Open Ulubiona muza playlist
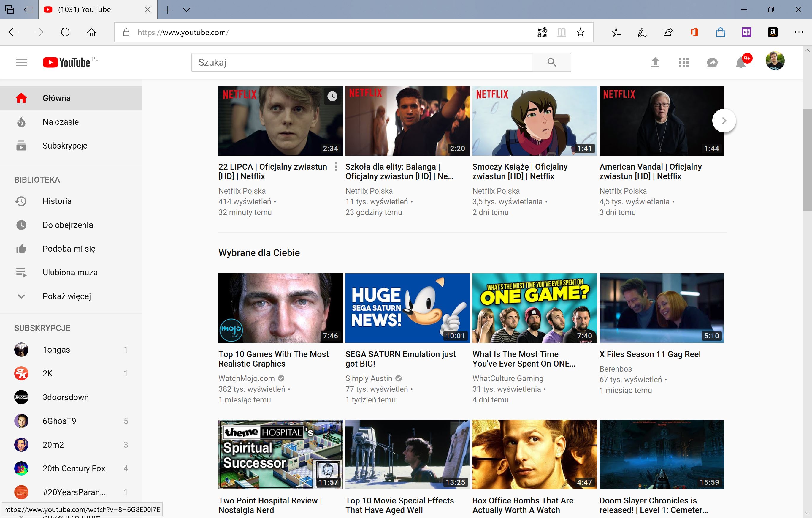The image size is (812, 518). click(x=71, y=273)
